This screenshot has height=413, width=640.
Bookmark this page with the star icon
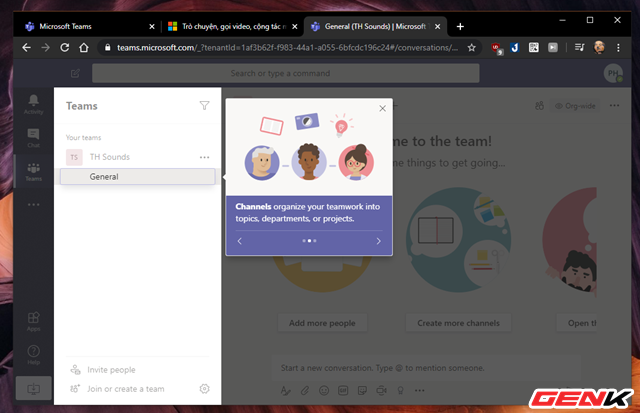pyautogui.click(x=471, y=47)
